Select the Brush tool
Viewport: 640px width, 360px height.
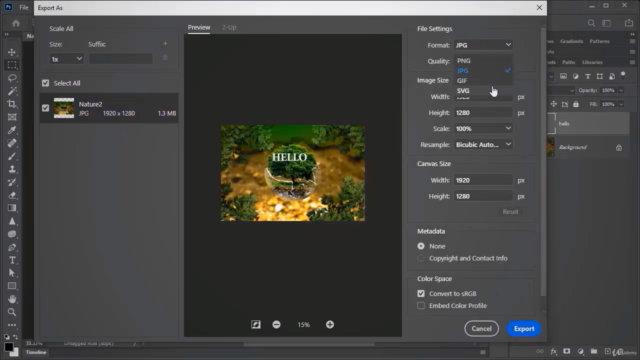click(x=12, y=156)
